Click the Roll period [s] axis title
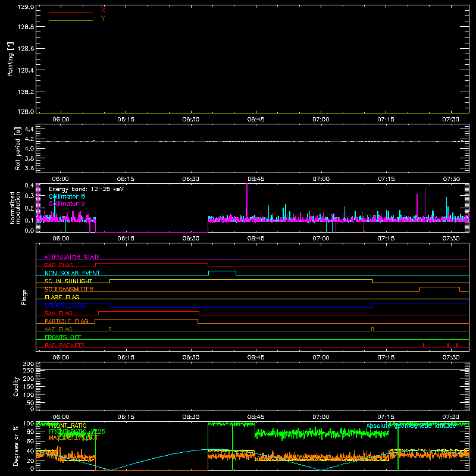The width and height of the screenshot is (476, 476). coord(18,148)
